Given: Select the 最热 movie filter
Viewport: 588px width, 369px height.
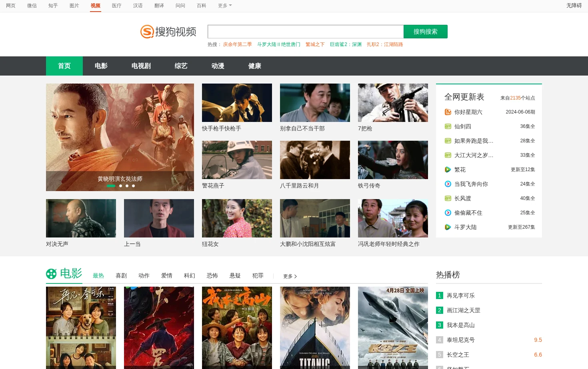Looking at the screenshot, I should (x=98, y=275).
